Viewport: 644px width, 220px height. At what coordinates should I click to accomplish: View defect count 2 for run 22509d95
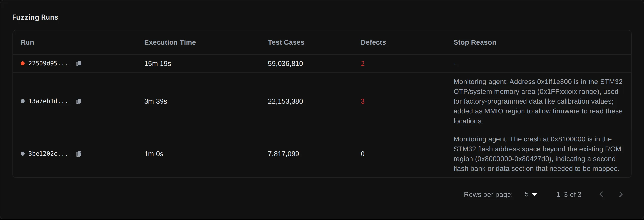click(363, 64)
